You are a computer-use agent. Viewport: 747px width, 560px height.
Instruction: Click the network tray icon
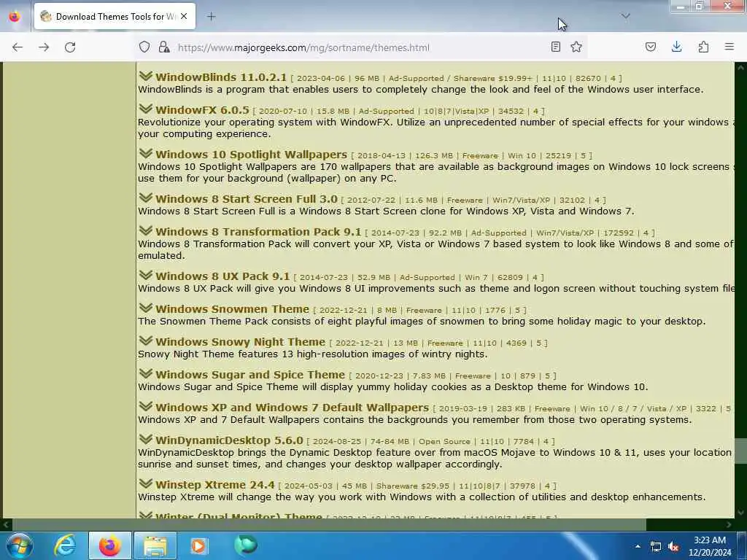pos(656,547)
